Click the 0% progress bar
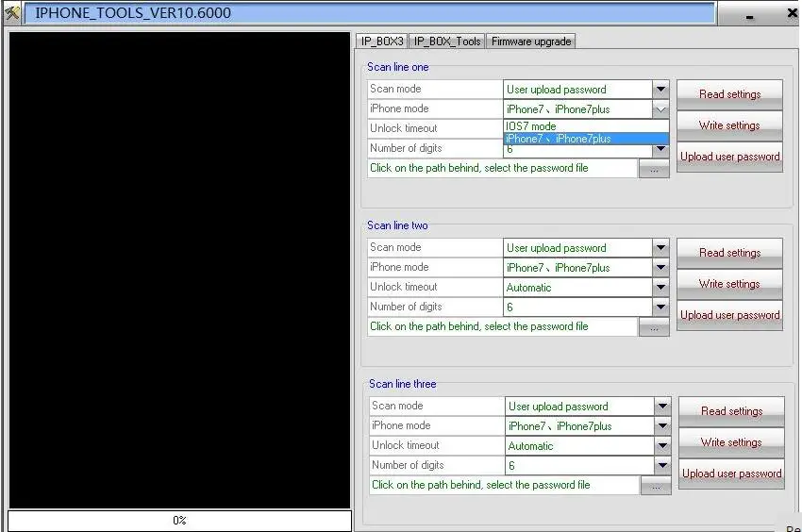This screenshot has height=532, width=802. [x=179, y=521]
